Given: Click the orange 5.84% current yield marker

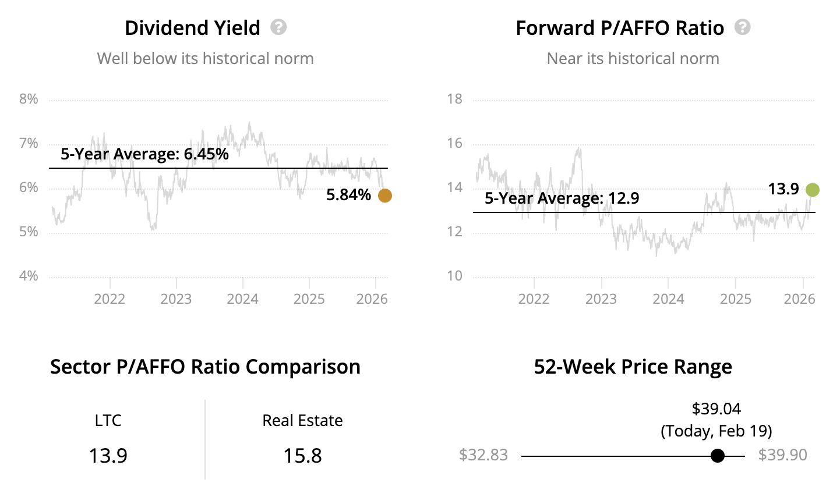Looking at the screenshot, I should pyautogui.click(x=384, y=196).
